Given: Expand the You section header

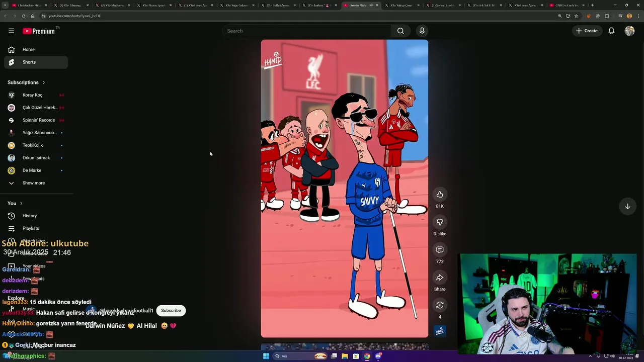Looking at the screenshot, I should tap(15, 203).
